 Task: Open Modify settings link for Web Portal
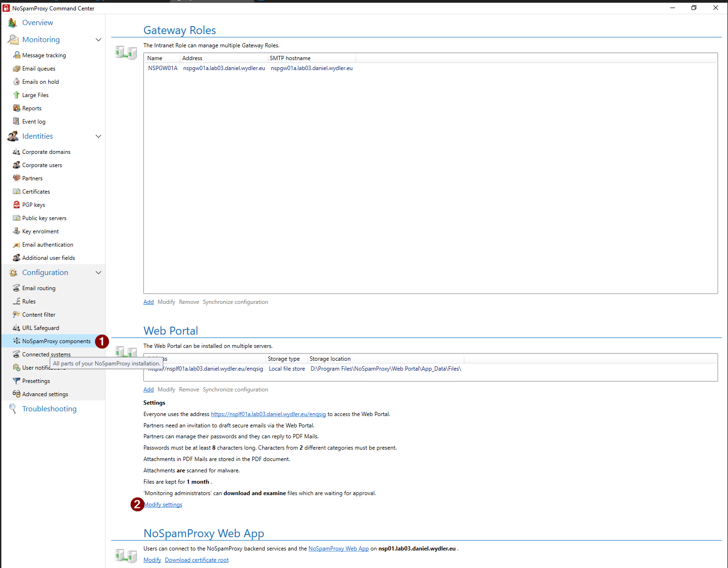[x=164, y=505]
